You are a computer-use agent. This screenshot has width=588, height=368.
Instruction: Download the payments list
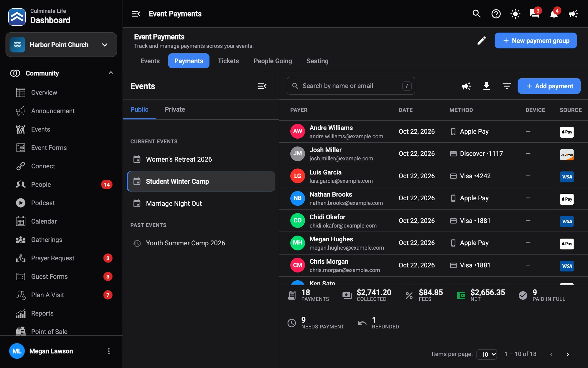click(x=486, y=86)
